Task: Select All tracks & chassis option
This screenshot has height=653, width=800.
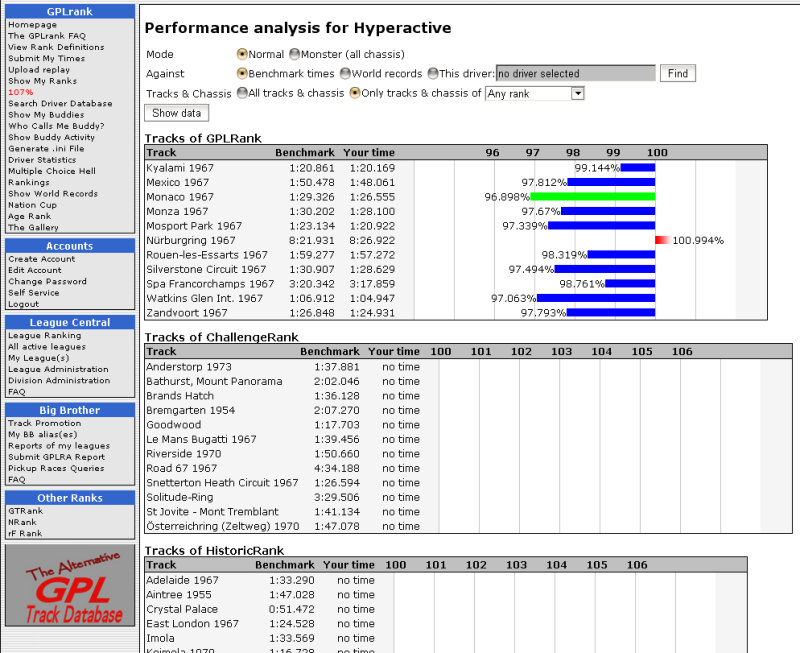Action: click(242, 93)
